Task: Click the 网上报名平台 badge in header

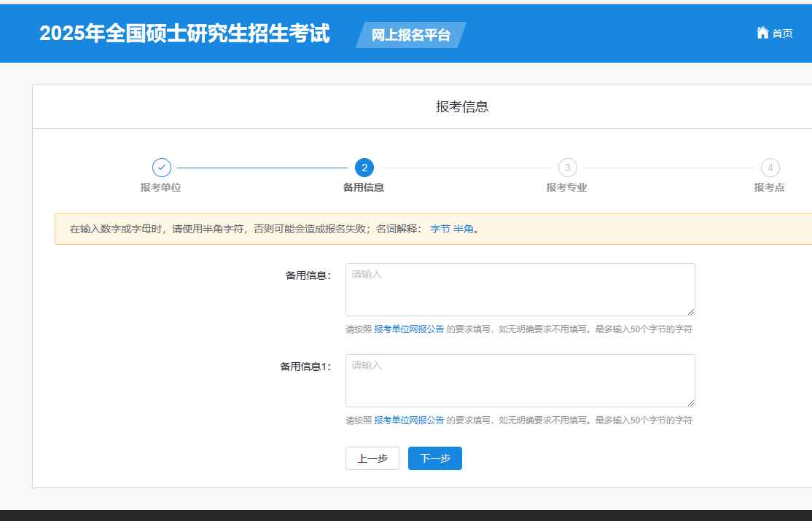Action: 410,34
